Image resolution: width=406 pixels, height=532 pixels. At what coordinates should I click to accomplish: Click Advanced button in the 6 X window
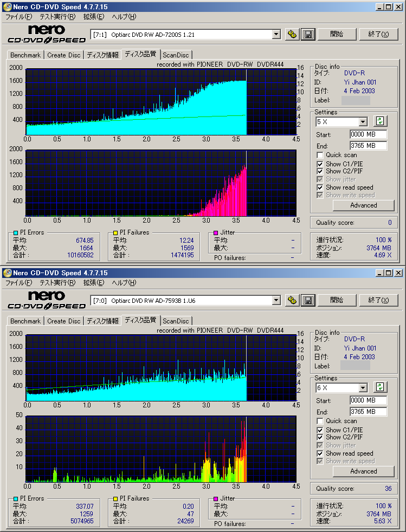pos(364,471)
